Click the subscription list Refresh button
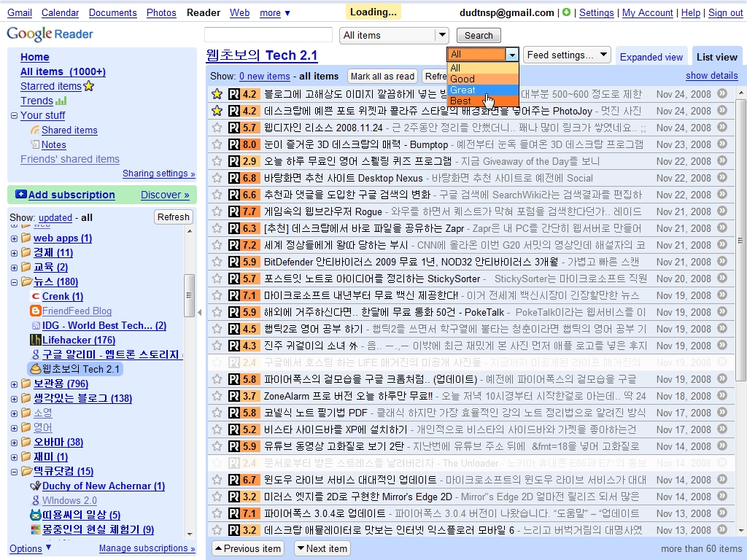The width and height of the screenshot is (747, 560). 174,217
